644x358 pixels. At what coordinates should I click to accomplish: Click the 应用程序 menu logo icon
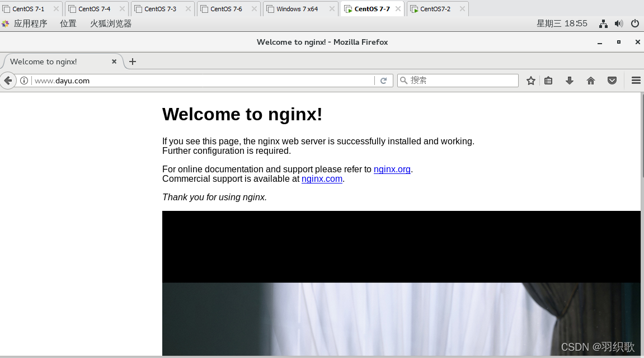pos(6,24)
